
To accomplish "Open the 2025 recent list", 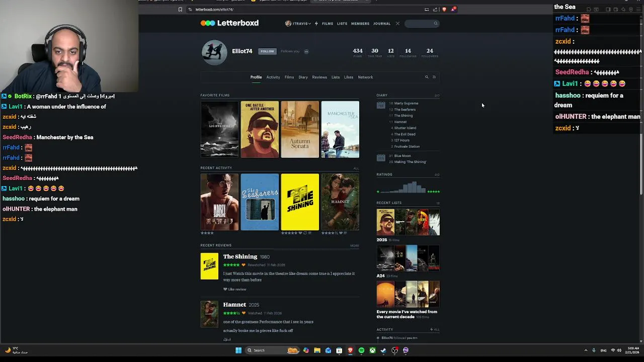I will click(x=408, y=222).
